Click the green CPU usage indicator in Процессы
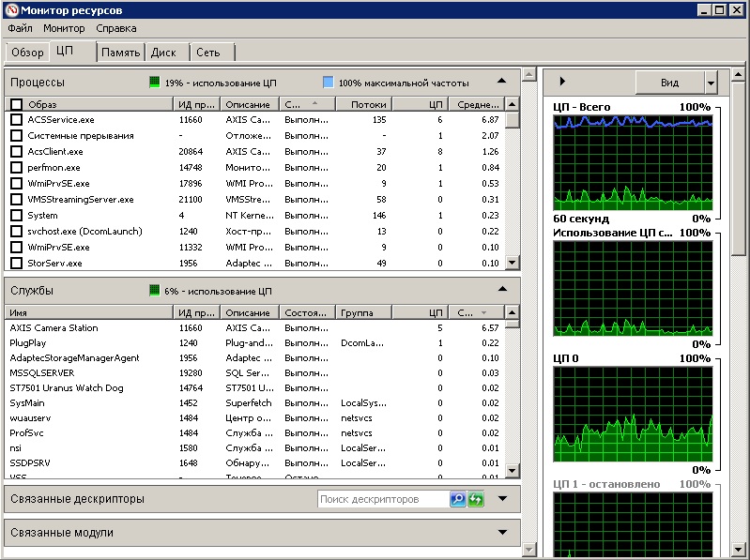Image resolution: width=750 pixels, height=560 pixels. click(155, 83)
